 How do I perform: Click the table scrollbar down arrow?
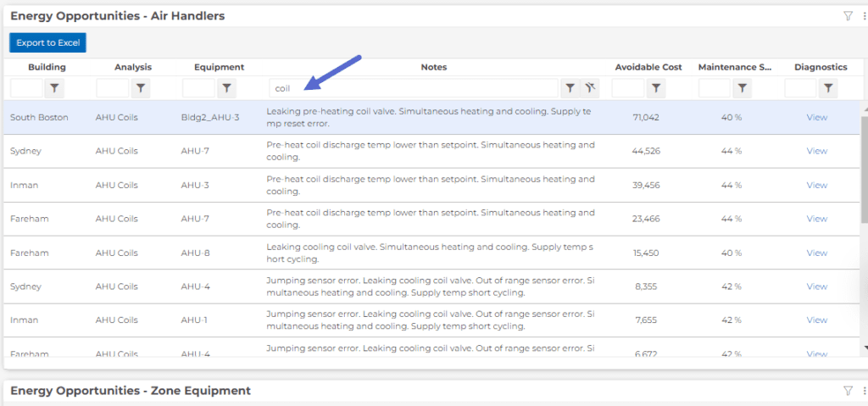(865, 348)
